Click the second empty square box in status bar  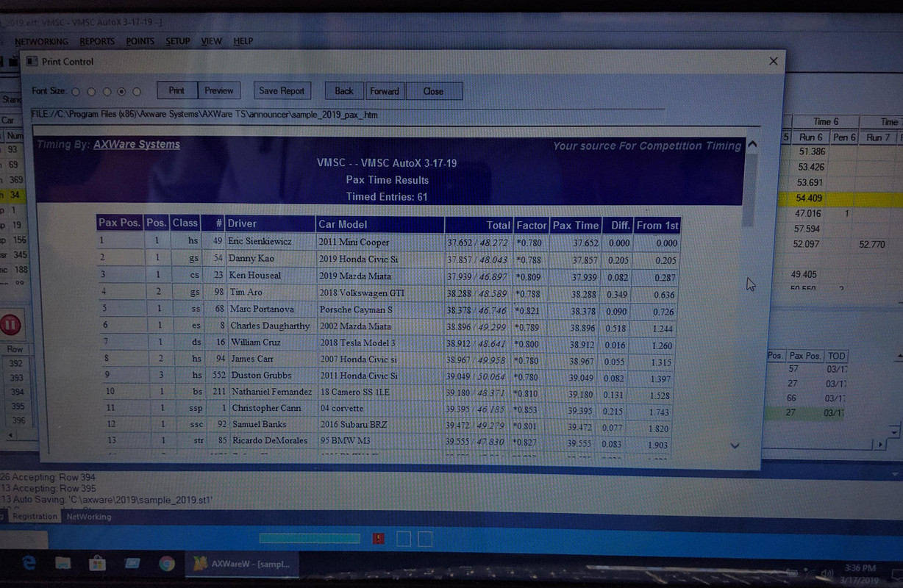[x=425, y=539]
